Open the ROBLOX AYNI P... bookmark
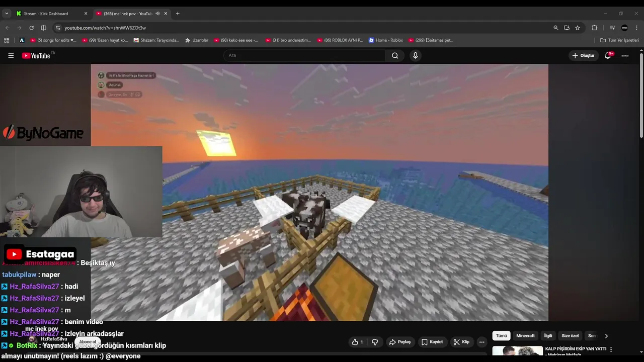The width and height of the screenshot is (644, 362). click(340, 40)
